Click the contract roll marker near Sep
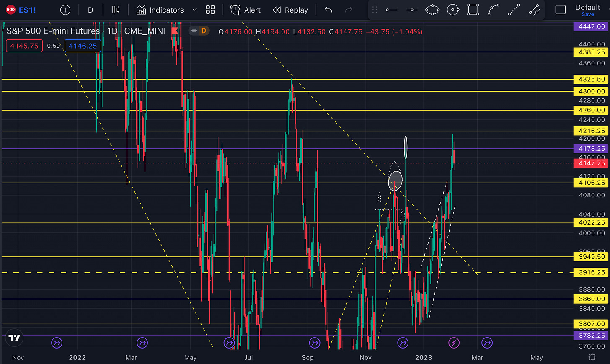 pyautogui.click(x=315, y=343)
